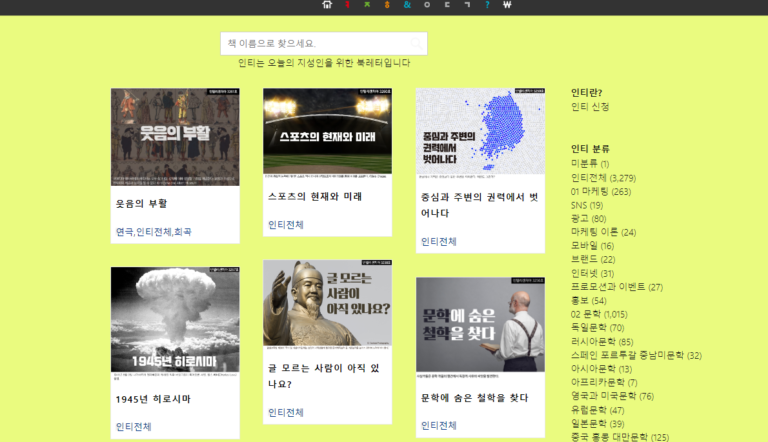Open the blue question mark icon
The image size is (768, 442).
[x=487, y=4]
